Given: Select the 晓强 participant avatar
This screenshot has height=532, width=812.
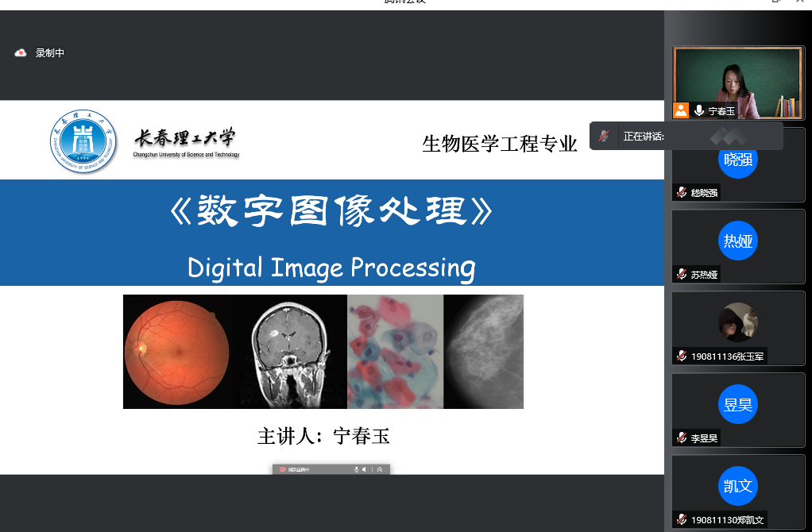Looking at the screenshot, I should pos(738,160).
